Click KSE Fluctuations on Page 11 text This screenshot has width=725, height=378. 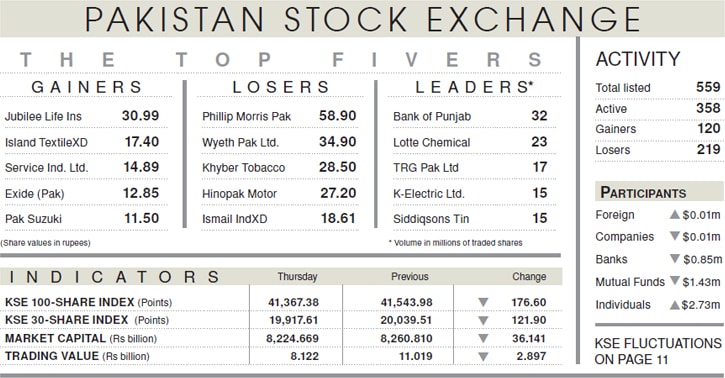click(657, 351)
